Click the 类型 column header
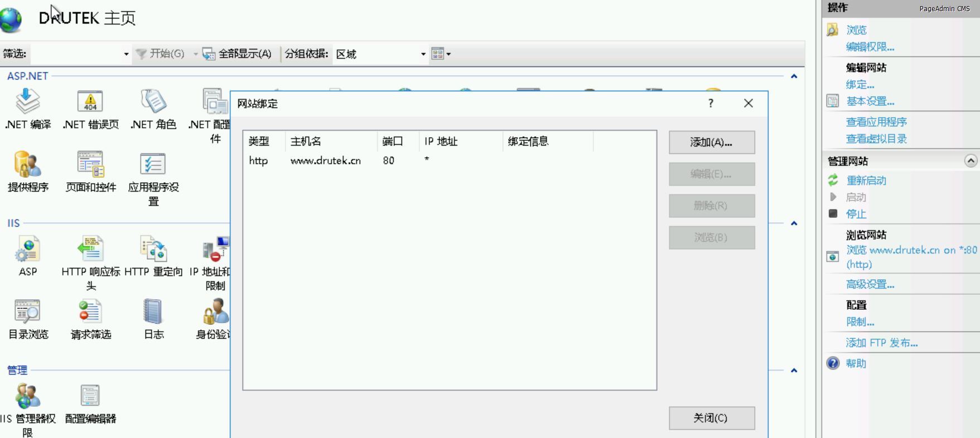Image resolution: width=980 pixels, height=438 pixels. (x=264, y=142)
